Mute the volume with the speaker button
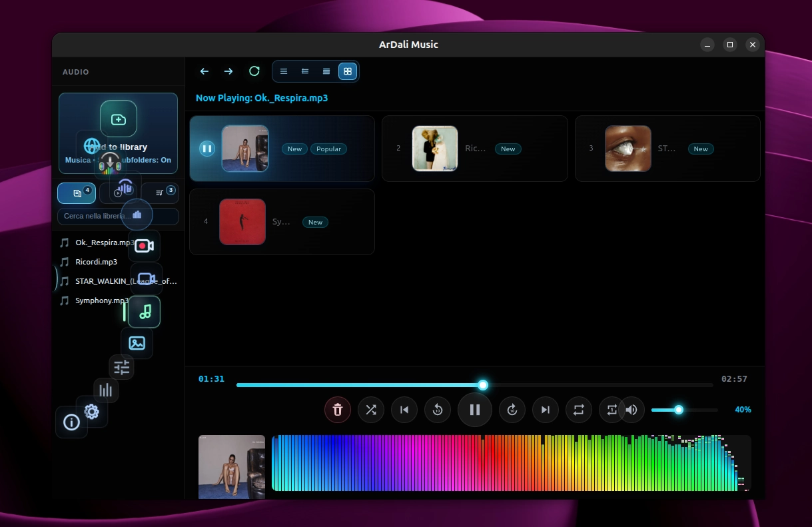 (x=631, y=410)
